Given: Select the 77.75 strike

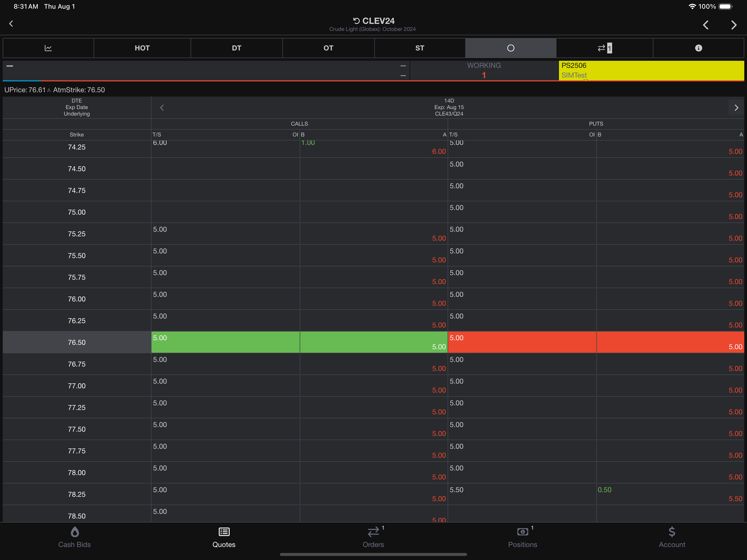Looking at the screenshot, I should [77, 451].
